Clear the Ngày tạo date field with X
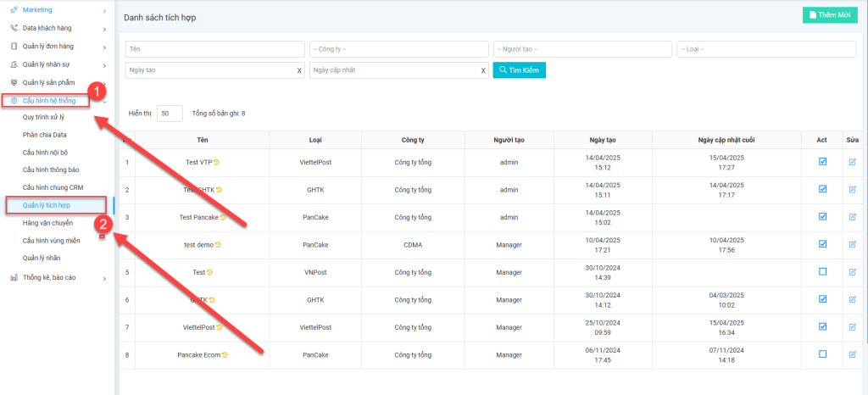 tap(299, 70)
